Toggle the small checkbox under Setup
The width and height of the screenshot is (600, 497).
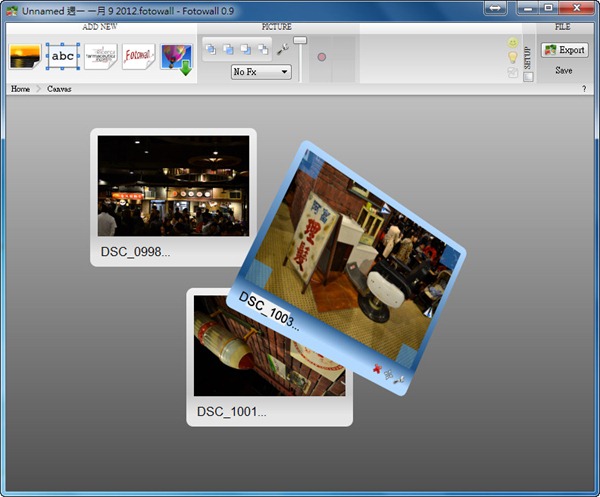528,76
